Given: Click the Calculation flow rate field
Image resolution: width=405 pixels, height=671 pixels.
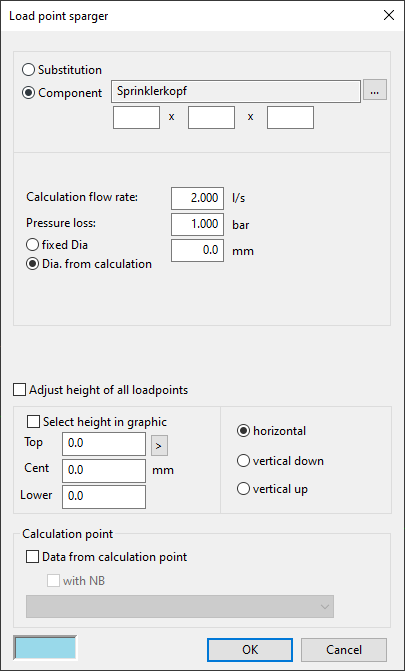Looking at the screenshot, I should [197, 199].
